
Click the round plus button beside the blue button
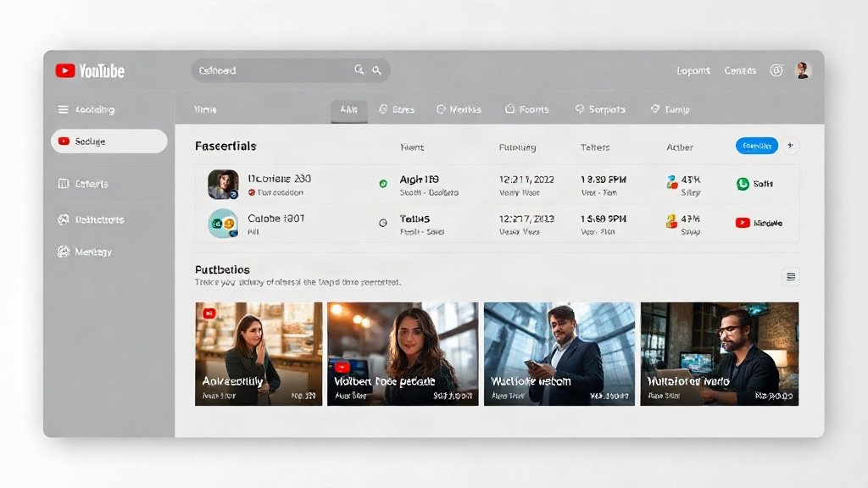tap(791, 146)
